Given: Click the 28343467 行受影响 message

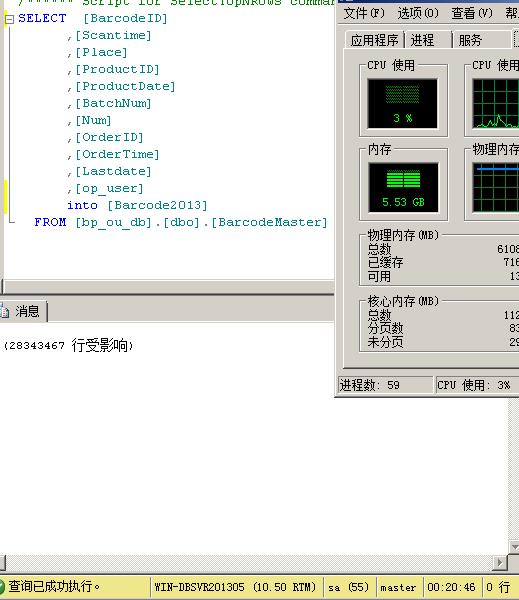Looking at the screenshot, I should (69, 346).
